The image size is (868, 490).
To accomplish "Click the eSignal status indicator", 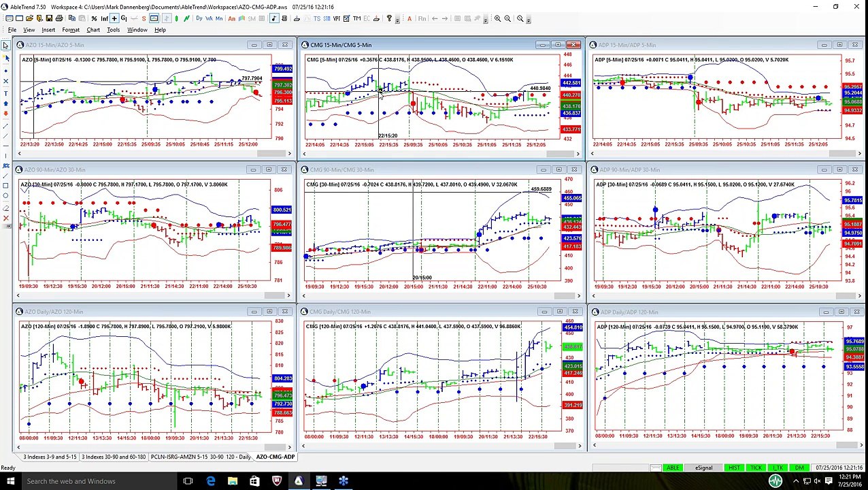I will (704, 468).
